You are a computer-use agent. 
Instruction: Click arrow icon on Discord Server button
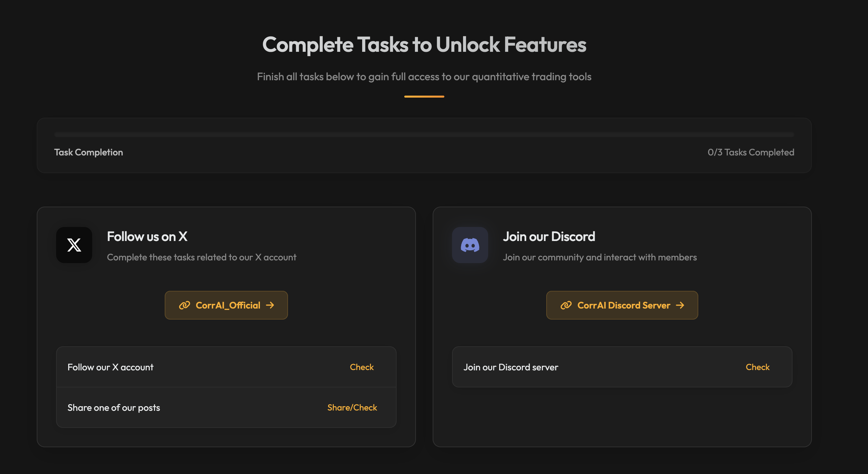pos(680,306)
